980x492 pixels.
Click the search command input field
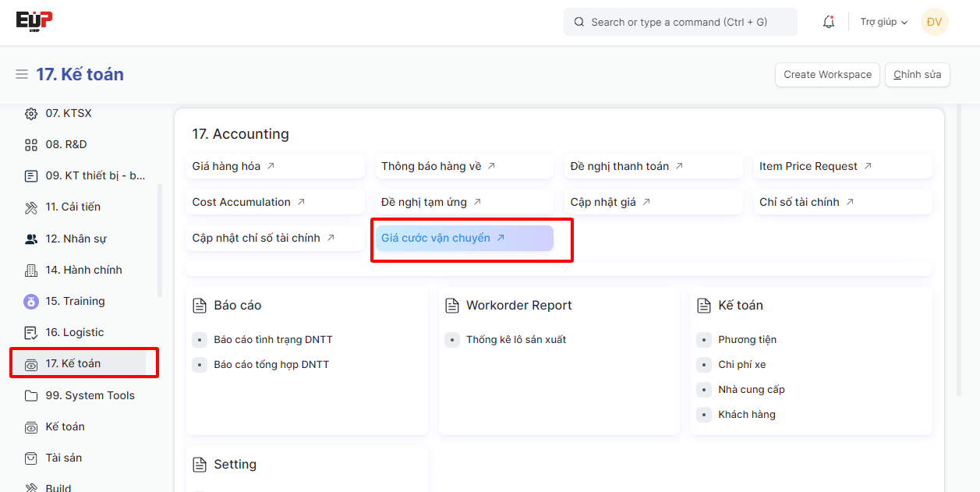pyautogui.click(x=680, y=22)
